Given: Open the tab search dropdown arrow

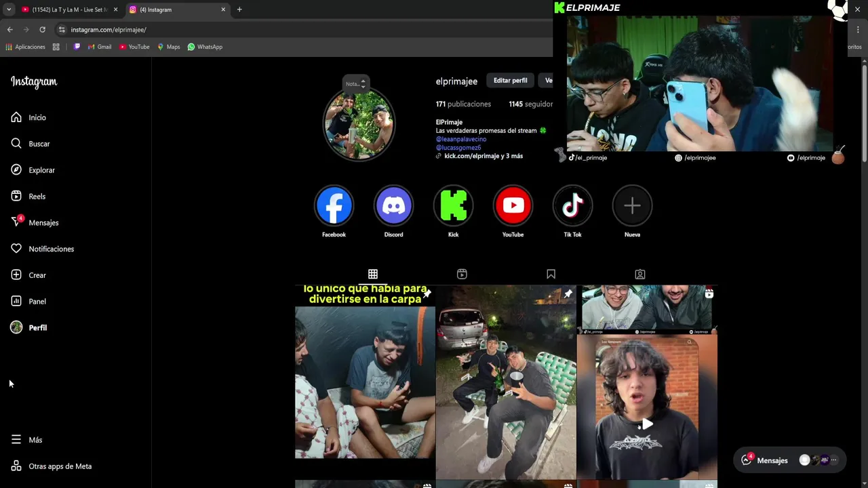Looking at the screenshot, I should point(8,9).
